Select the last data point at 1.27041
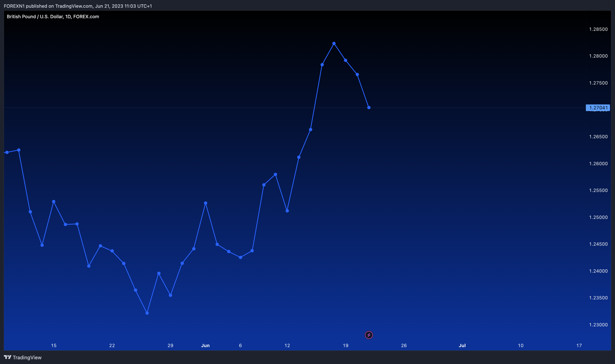This screenshot has width=615, height=364. pyautogui.click(x=369, y=107)
